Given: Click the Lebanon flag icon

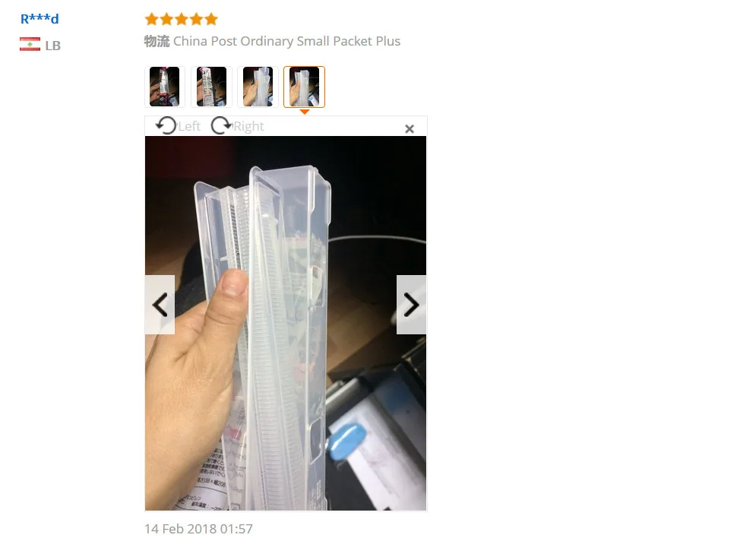Looking at the screenshot, I should [30, 44].
